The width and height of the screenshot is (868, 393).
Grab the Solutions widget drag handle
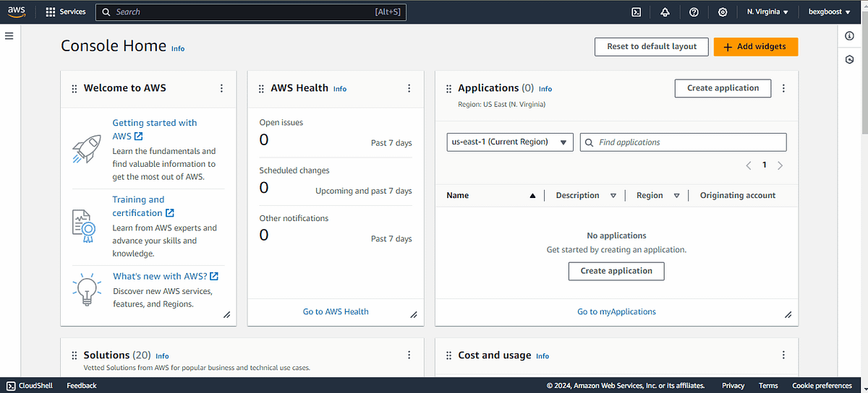coord(75,356)
